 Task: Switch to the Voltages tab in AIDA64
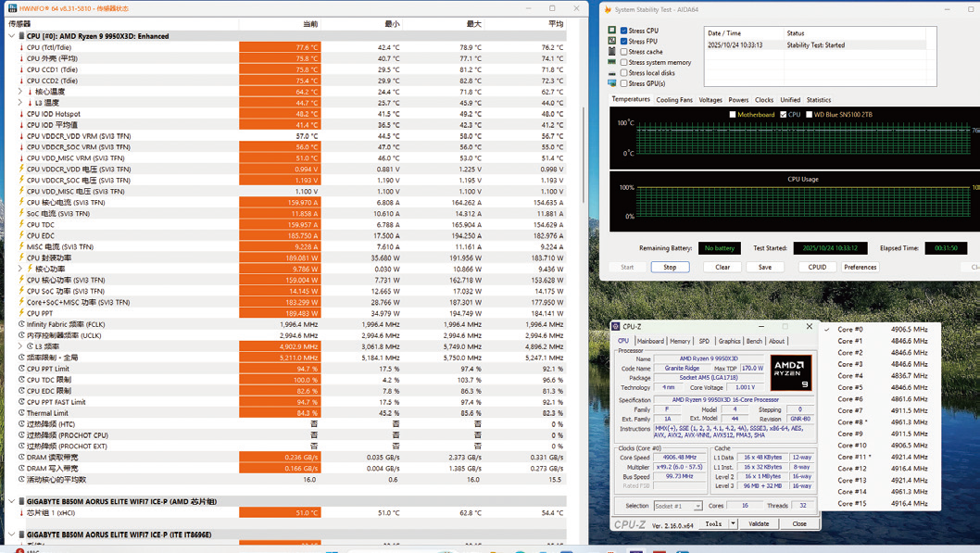(710, 100)
